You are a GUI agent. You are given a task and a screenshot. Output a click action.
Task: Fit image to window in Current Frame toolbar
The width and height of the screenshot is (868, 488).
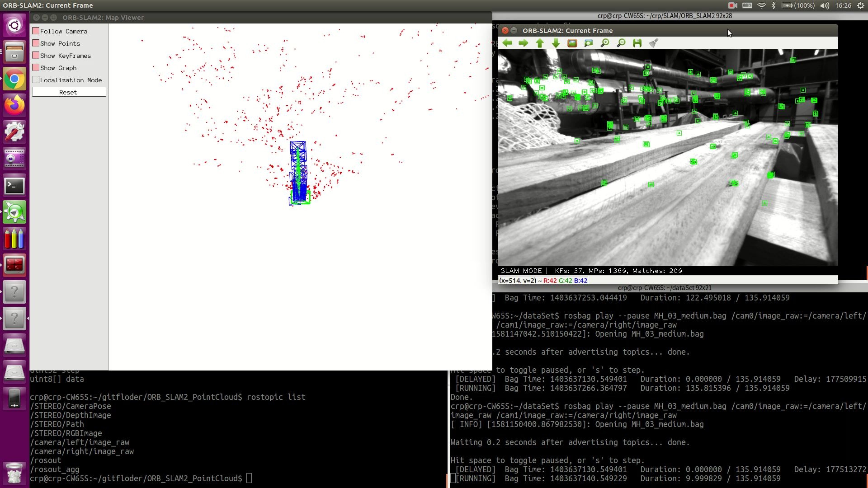click(589, 43)
